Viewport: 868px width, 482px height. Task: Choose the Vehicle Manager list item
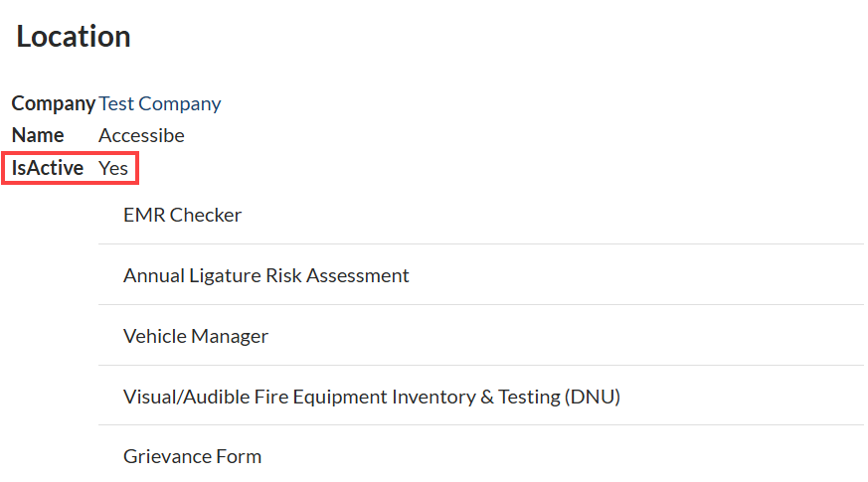(x=196, y=336)
